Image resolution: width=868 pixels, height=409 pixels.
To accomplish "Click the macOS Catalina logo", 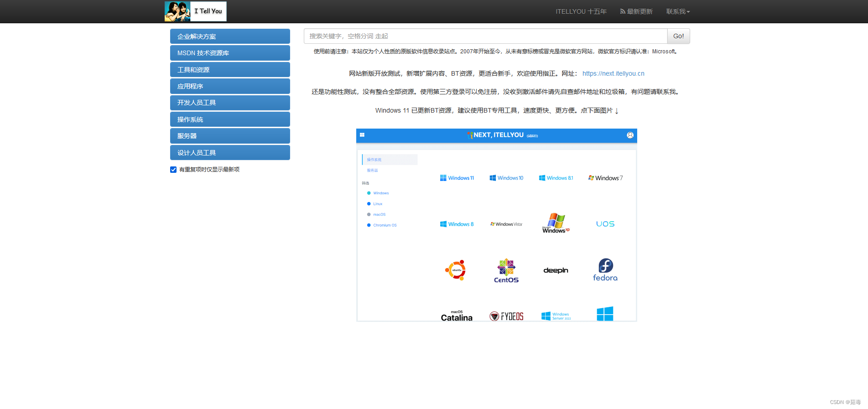I will pyautogui.click(x=457, y=316).
